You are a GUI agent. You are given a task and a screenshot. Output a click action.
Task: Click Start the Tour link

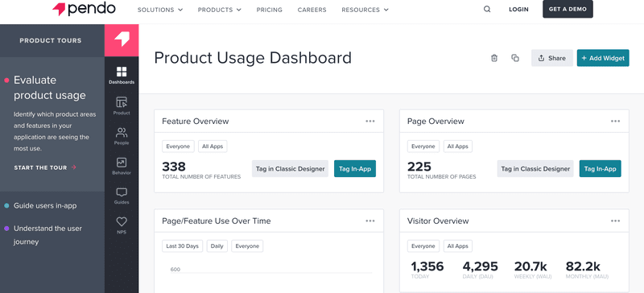[45, 167]
